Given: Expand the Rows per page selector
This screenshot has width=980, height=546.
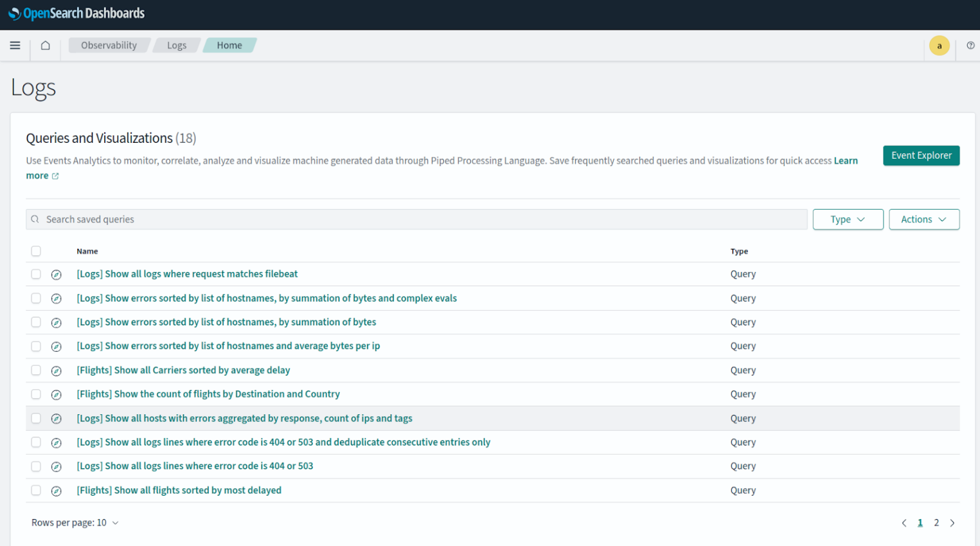Looking at the screenshot, I should (75, 522).
